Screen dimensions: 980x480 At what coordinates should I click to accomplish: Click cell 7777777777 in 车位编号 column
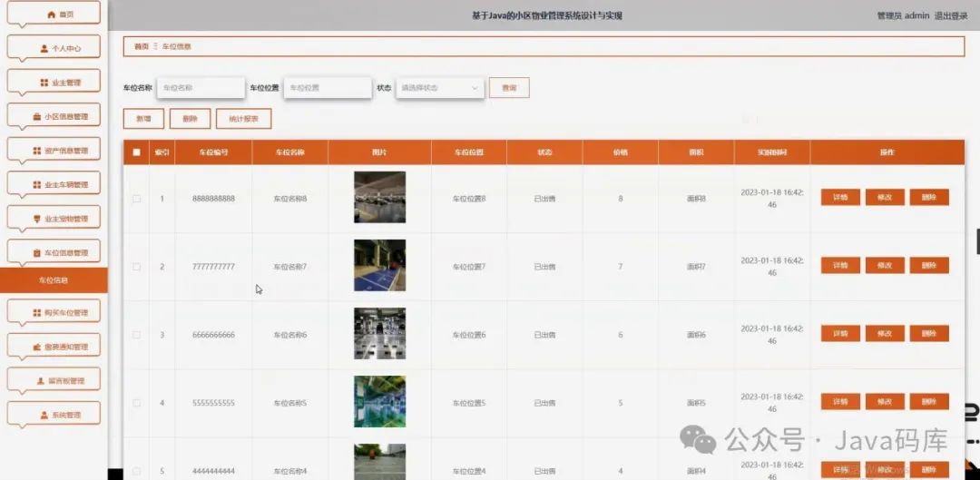click(x=214, y=267)
